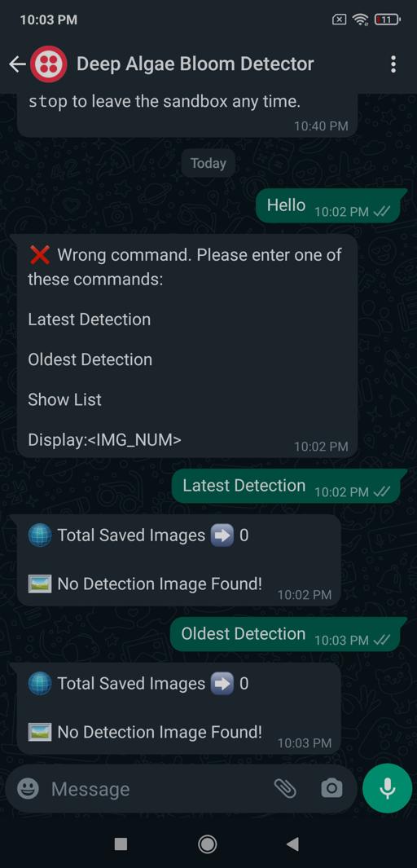Image resolution: width=417 pixels, height=868 pixels.
Task: Select the sent "Latest Detection" message bubble
Action: click(x=288, y=486)
